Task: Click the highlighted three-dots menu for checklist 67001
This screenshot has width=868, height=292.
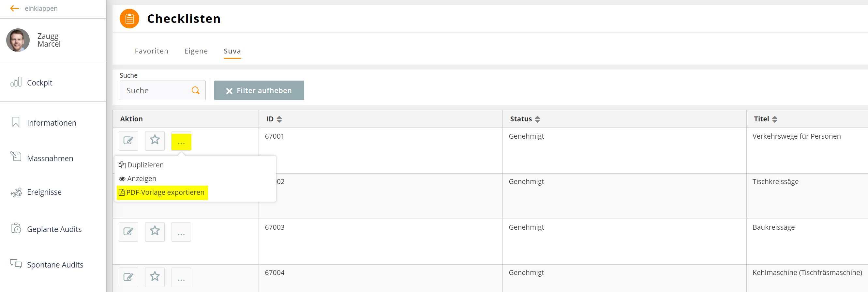Action: click(x=181, y=141)
